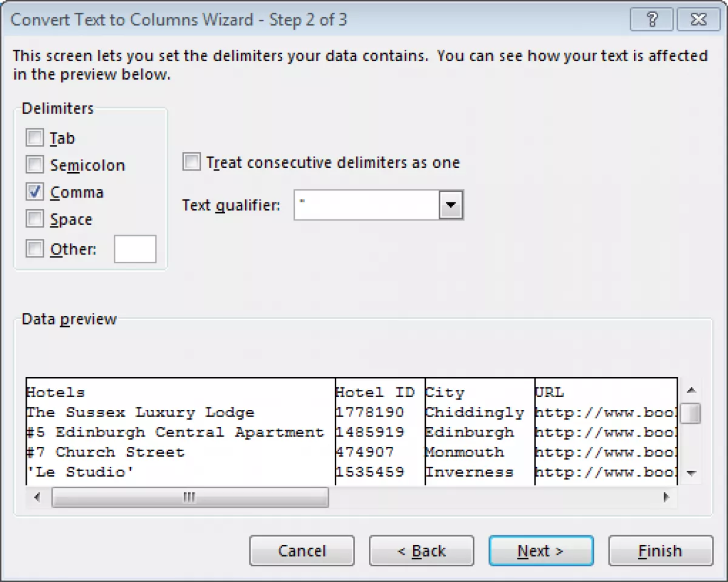Viewport: 728px width, 582px height.
Task: Disable the Comma delimiter
Action: (x=35, y=192)
